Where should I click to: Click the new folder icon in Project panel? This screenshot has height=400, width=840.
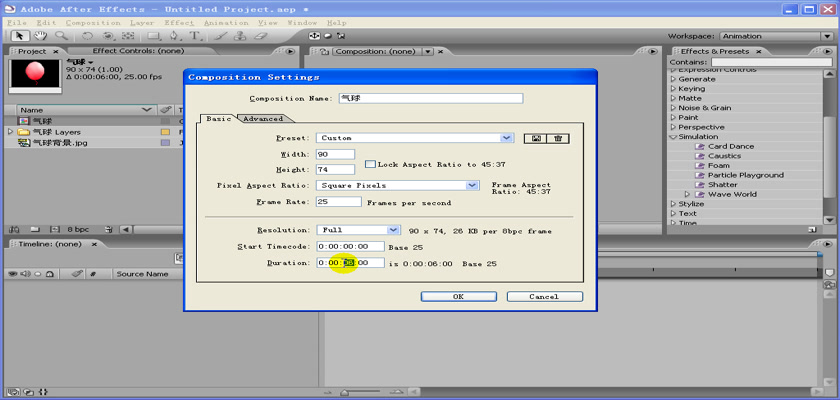(35, 230)
